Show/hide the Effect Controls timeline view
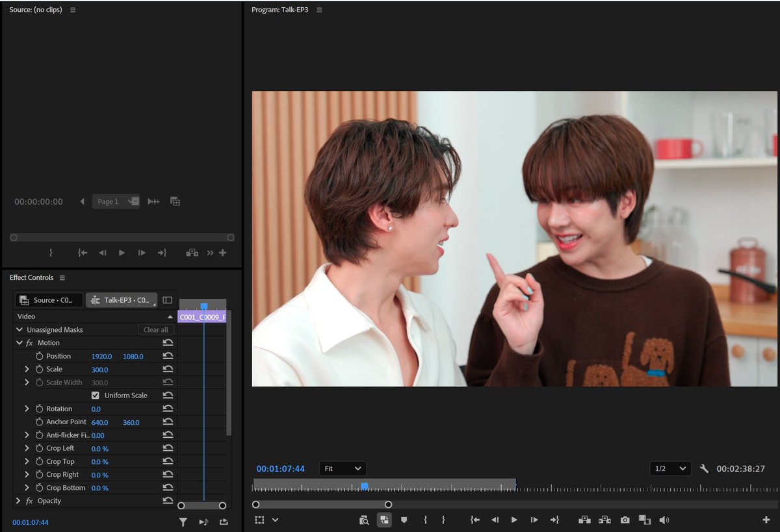This screenshot has width=780, height=532. [x=167, y=300]
